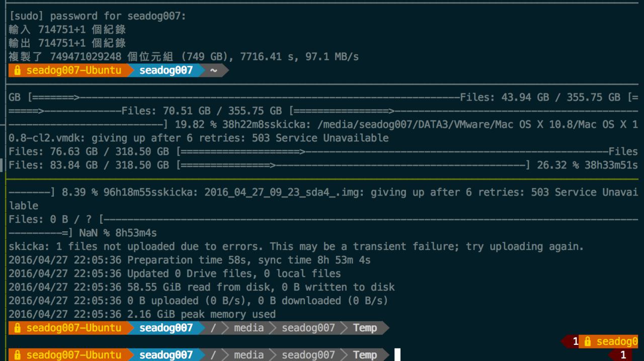Select the tilde home directory segment

214,70
